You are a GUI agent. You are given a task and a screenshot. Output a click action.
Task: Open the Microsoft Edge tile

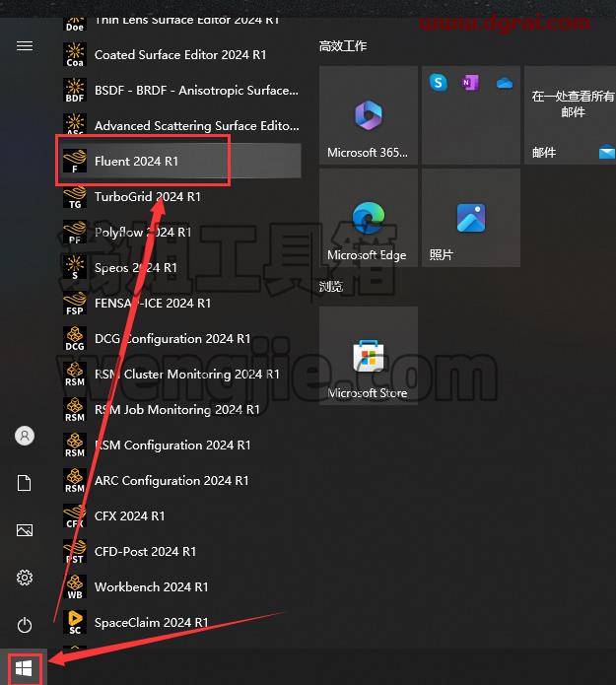pyautogui.click(x=369, y=218)
